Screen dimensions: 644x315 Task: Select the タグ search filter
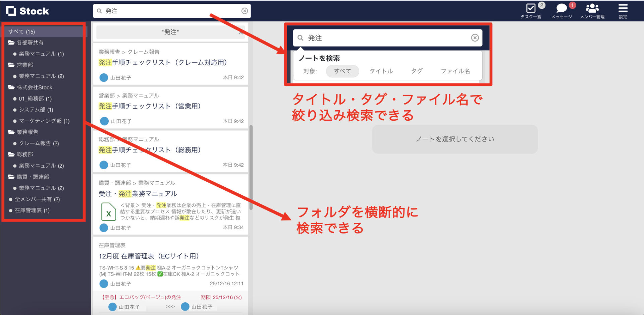pos(417,71)
